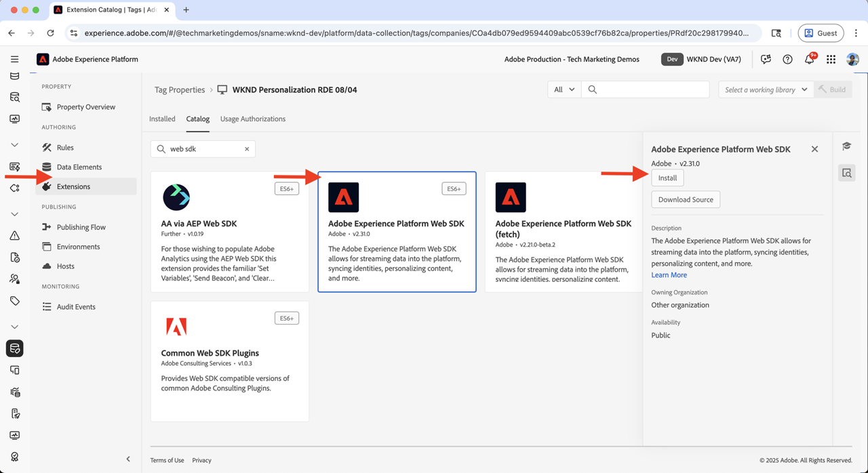Expand the first left rail chevron section

(x=14, y=145)
